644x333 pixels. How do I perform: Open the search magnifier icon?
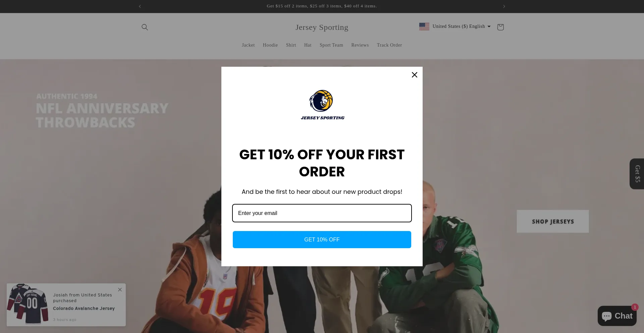(145, 27)
